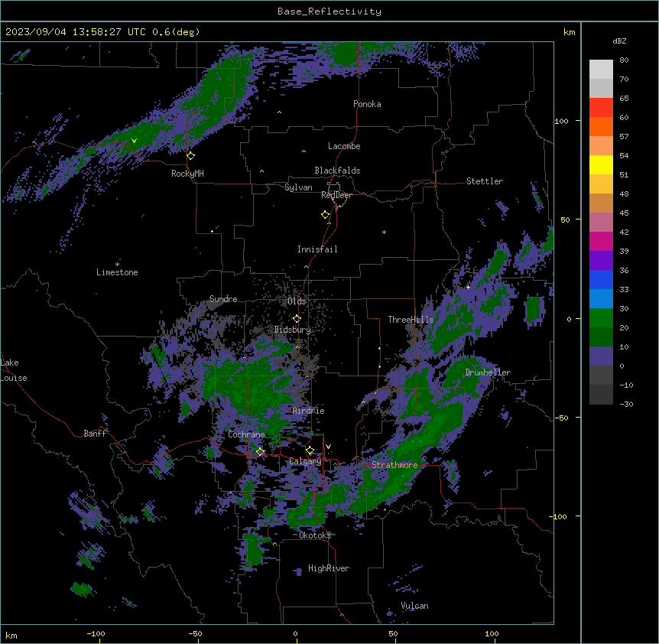Click the -30 value on dBZ legend

(626, 404)
